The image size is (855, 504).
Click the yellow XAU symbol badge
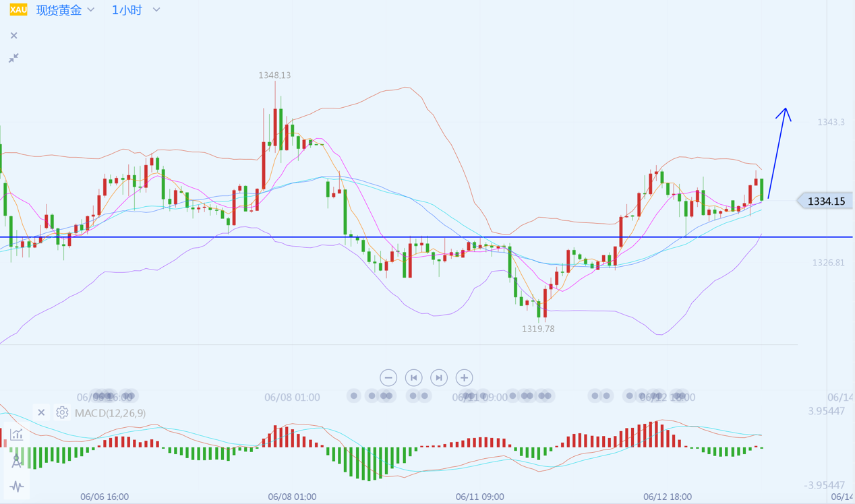[x=18, y=10]
